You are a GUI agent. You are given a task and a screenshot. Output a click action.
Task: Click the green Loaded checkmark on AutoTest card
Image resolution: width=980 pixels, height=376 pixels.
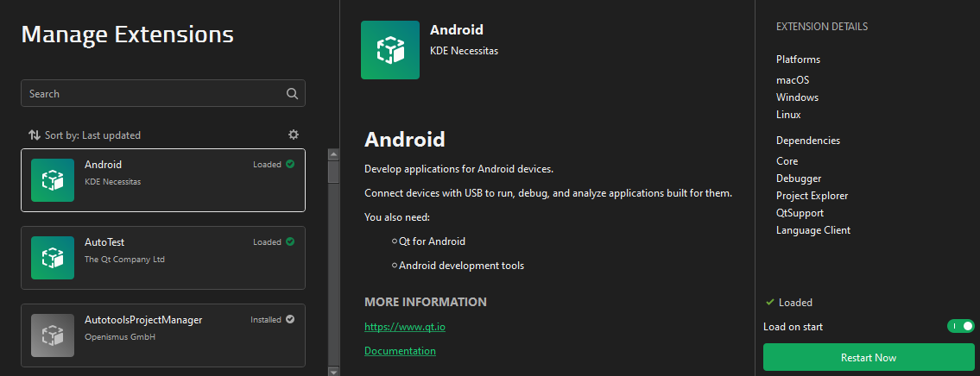coord(290,241)
